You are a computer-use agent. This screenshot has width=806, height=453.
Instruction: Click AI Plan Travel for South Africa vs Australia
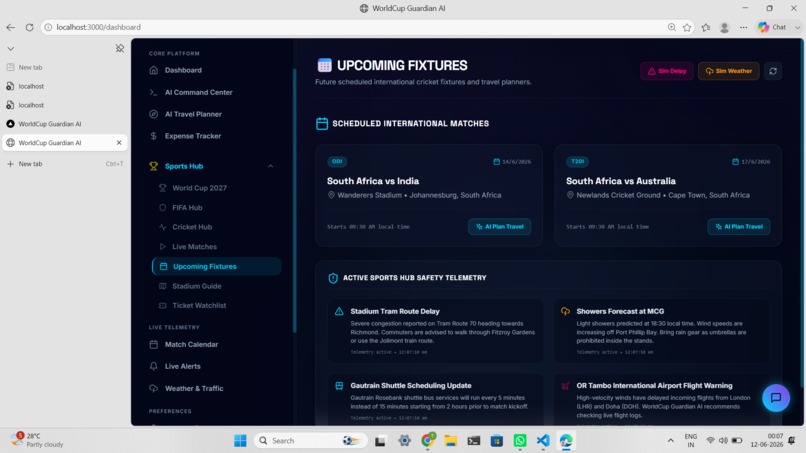point(739,226)
